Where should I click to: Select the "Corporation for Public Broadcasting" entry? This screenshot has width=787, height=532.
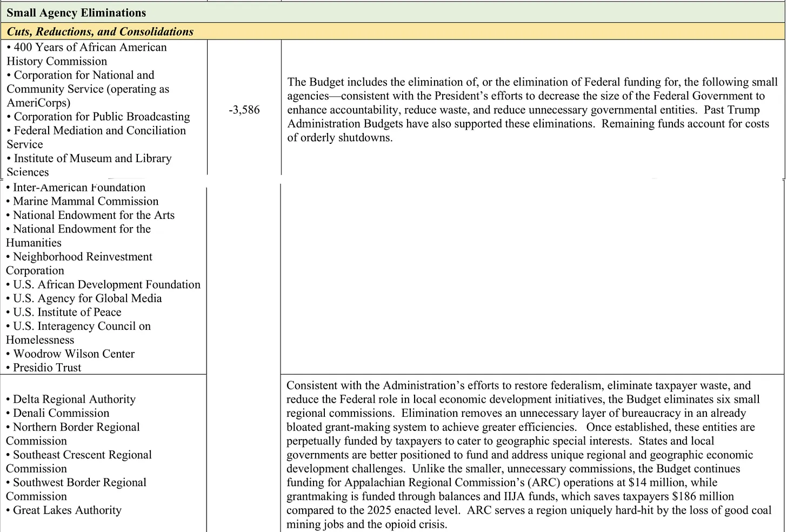tap(102, 117)
